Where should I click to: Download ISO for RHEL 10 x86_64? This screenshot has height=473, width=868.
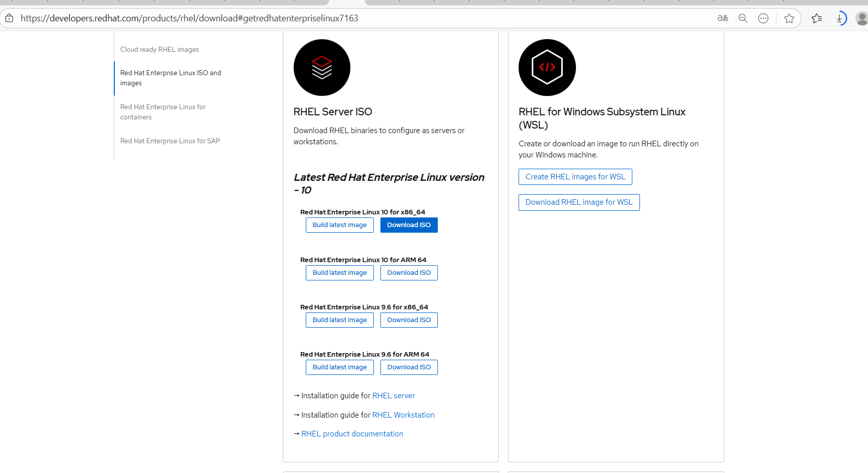tap(409, 225)
